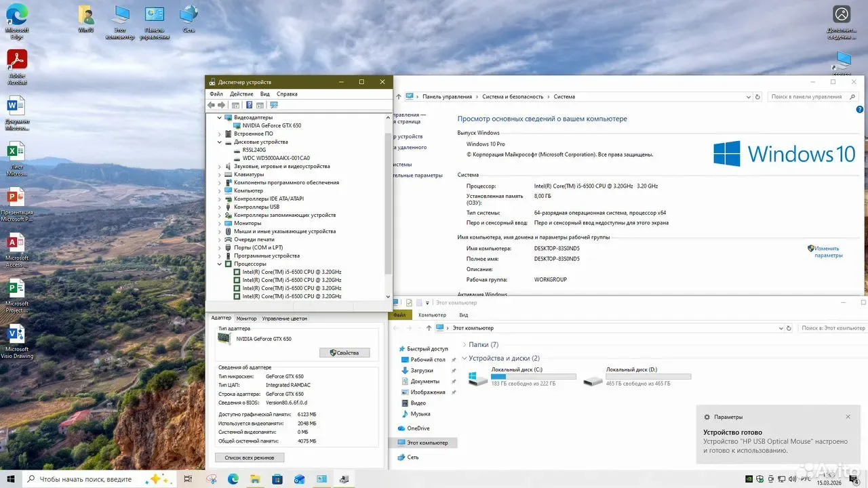Open Microsoft Edge desktop shortcut
This screenshot has width=868, height=488.
(17, 20)
